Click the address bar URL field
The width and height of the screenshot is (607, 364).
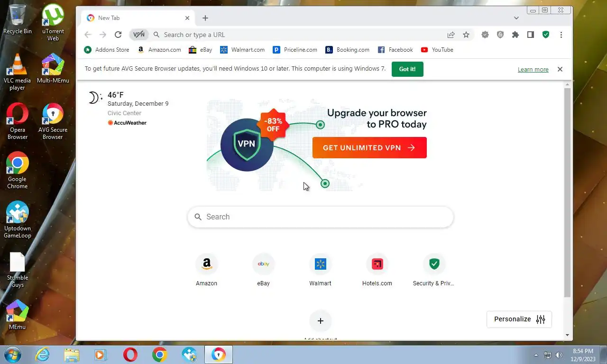302,35
